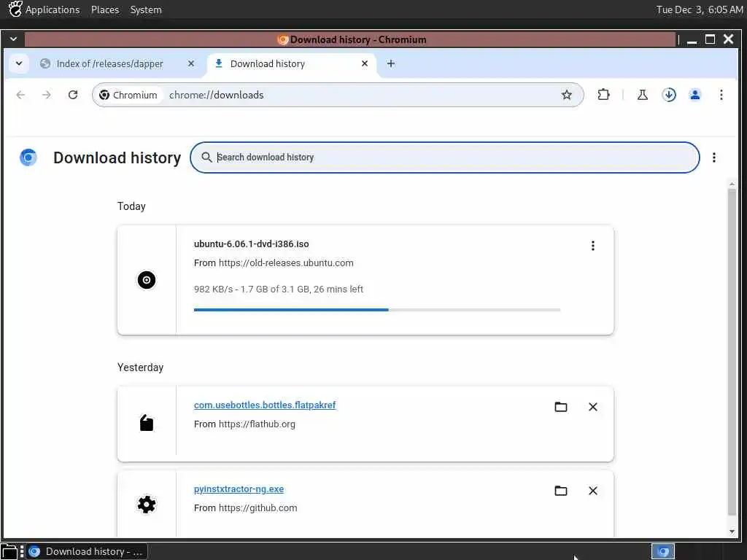Image resolution: width=747 pixels, height=560 pixels.
Task: Open the Extensions puzzle icon
Action: (603, 95)
